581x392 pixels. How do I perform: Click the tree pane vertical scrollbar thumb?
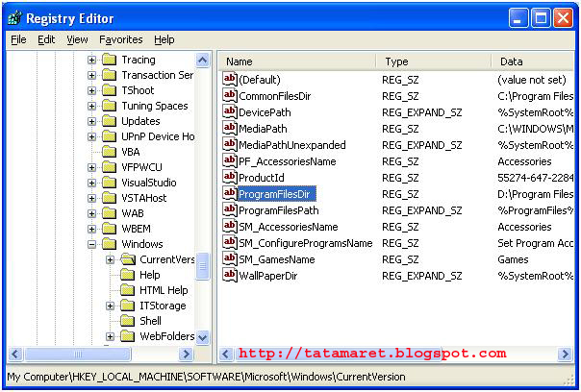click(x=202, y=266)
